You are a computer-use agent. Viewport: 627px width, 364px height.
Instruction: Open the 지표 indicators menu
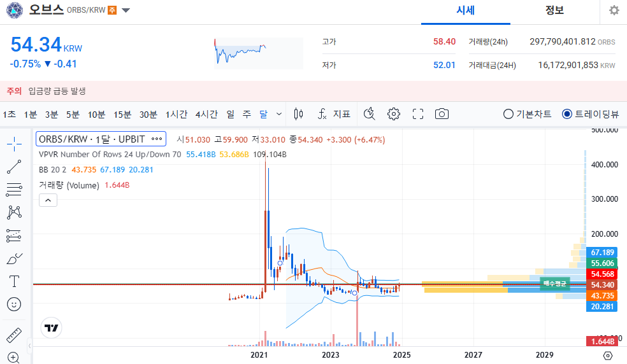point(335,115)
